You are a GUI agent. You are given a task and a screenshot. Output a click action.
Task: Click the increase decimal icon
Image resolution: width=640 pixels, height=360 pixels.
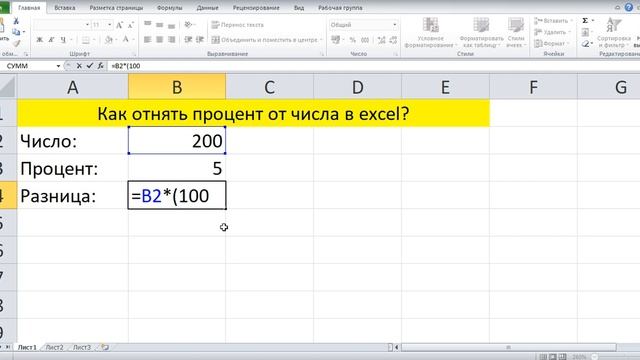(382, 40)
